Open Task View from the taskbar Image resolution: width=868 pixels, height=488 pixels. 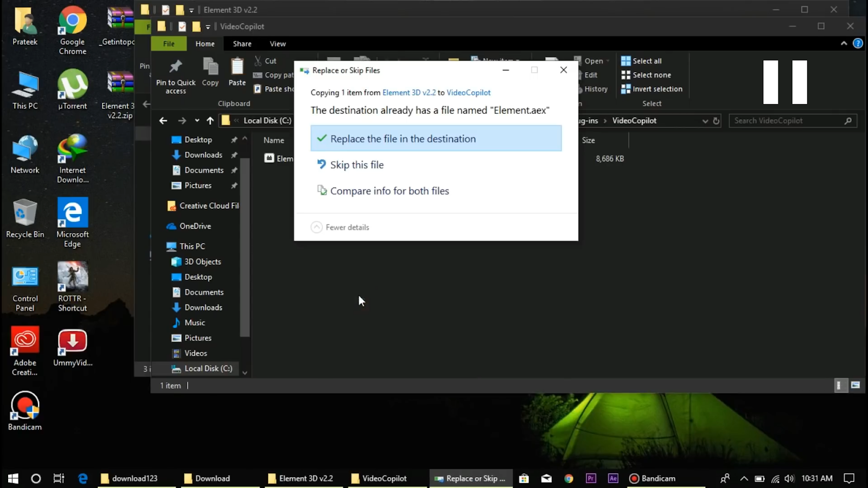pos(59,478)
